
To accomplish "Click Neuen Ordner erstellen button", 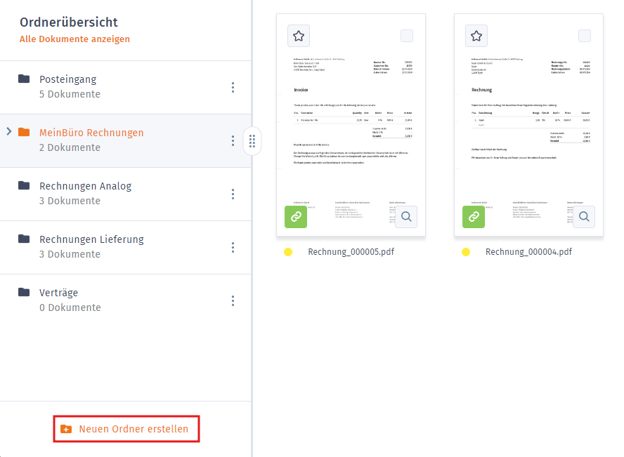I will click(x=126, y=429).
